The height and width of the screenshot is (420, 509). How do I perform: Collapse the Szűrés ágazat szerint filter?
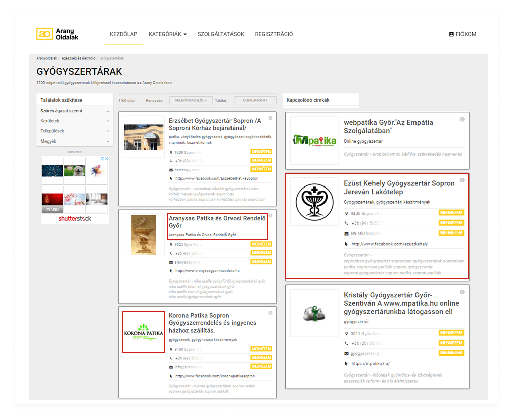pos(75,111)
